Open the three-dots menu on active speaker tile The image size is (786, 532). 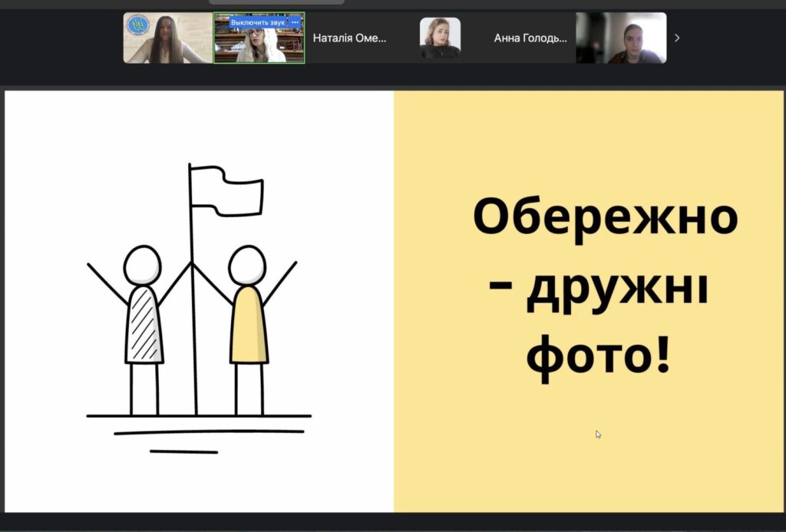[x=296, y=22]
